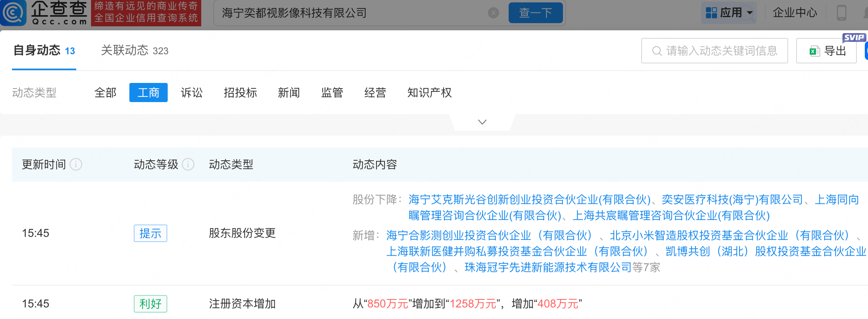This screenshot has height=319, width=868.
Task: Clear the company search field
Action: pos(493,13)
